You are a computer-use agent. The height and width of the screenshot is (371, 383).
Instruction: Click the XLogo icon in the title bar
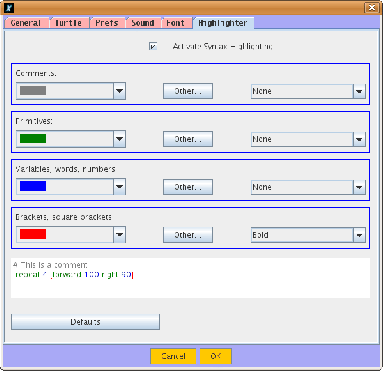[x=9, y=8]
